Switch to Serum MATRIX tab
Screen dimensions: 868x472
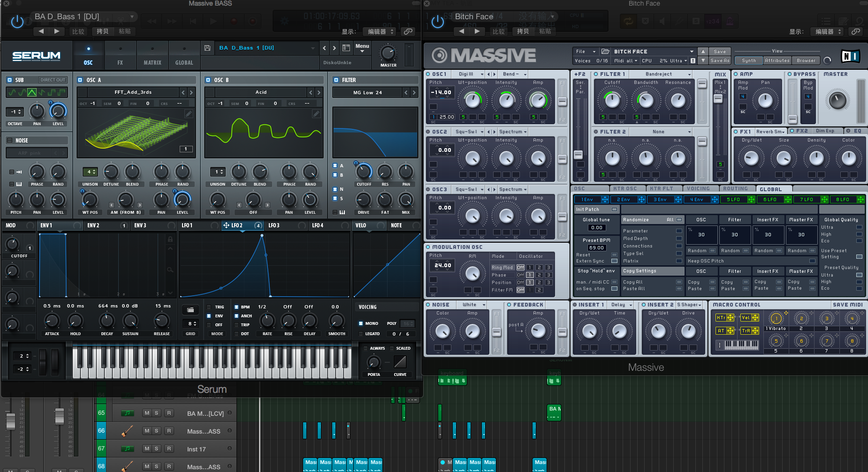coord(152,55)
